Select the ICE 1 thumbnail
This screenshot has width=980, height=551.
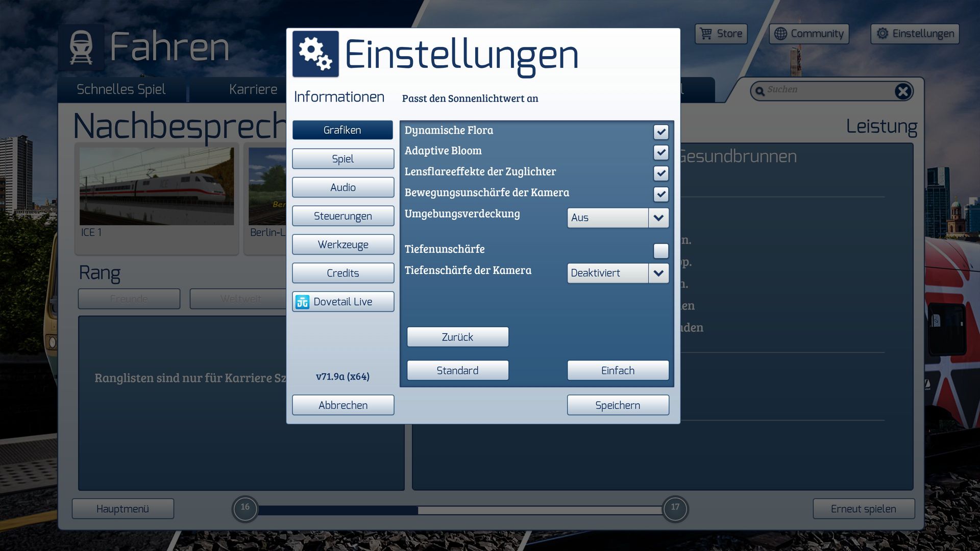click(157, 187)
